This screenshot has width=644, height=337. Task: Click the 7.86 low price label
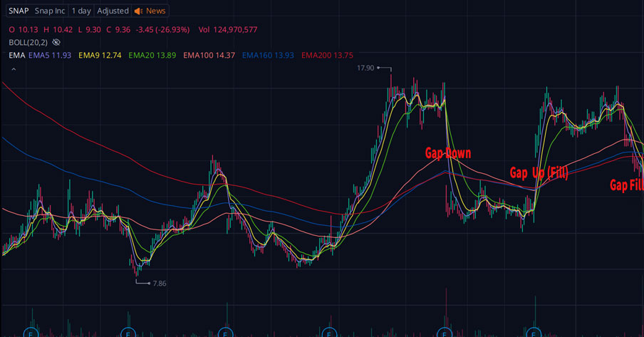click(x=160, y=283)
